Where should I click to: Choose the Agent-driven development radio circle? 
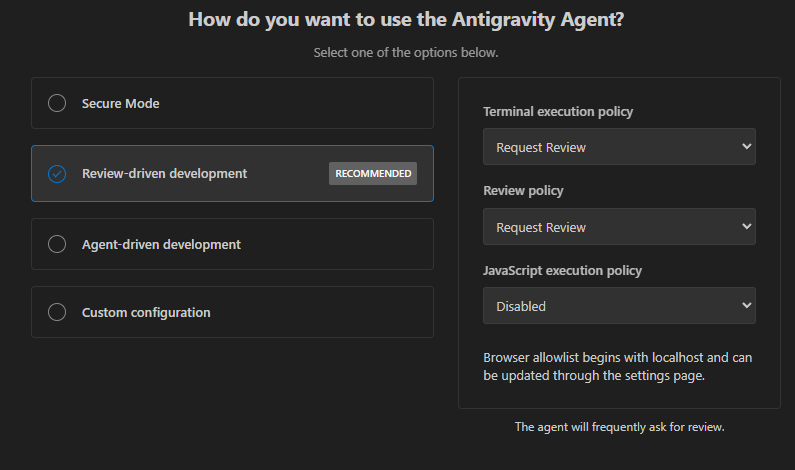[57, 244]
